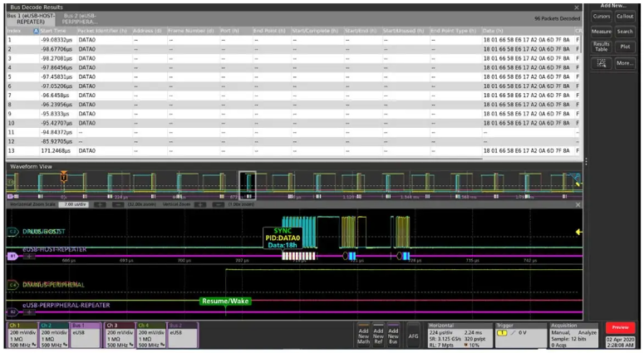
Task: Click the date and time badge
Action: pos(620,342)
